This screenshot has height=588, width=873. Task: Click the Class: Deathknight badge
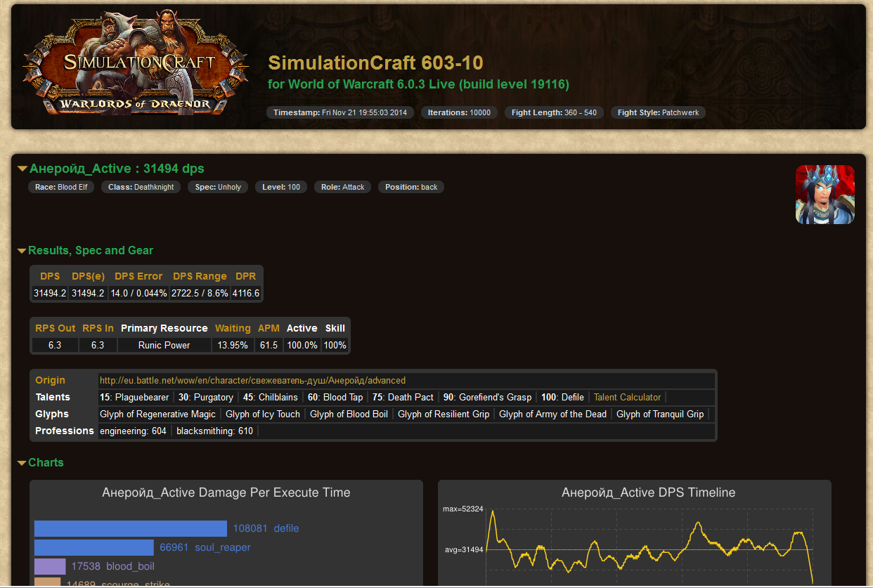tap(141, 187)
